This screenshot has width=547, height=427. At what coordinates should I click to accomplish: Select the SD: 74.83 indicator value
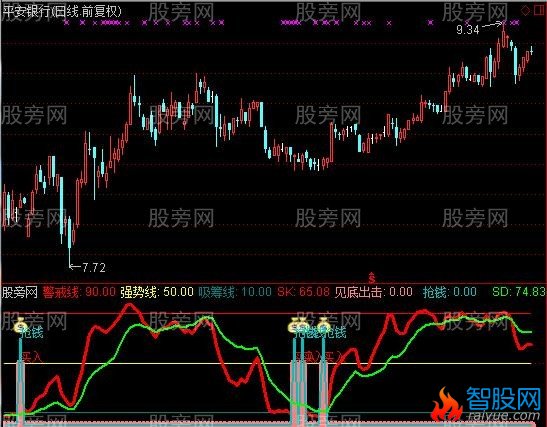(x=518, y=292)
